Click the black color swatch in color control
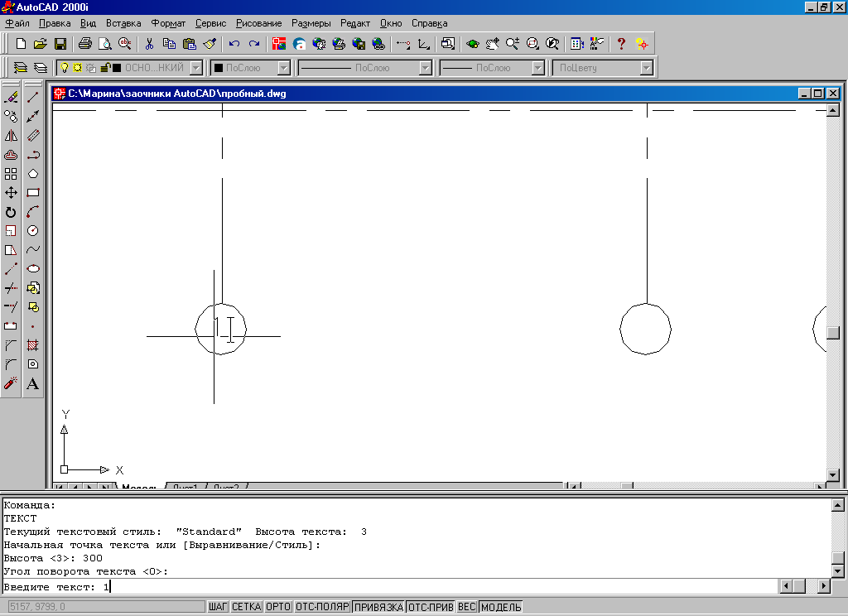The image size is (848, 616). 219,68
